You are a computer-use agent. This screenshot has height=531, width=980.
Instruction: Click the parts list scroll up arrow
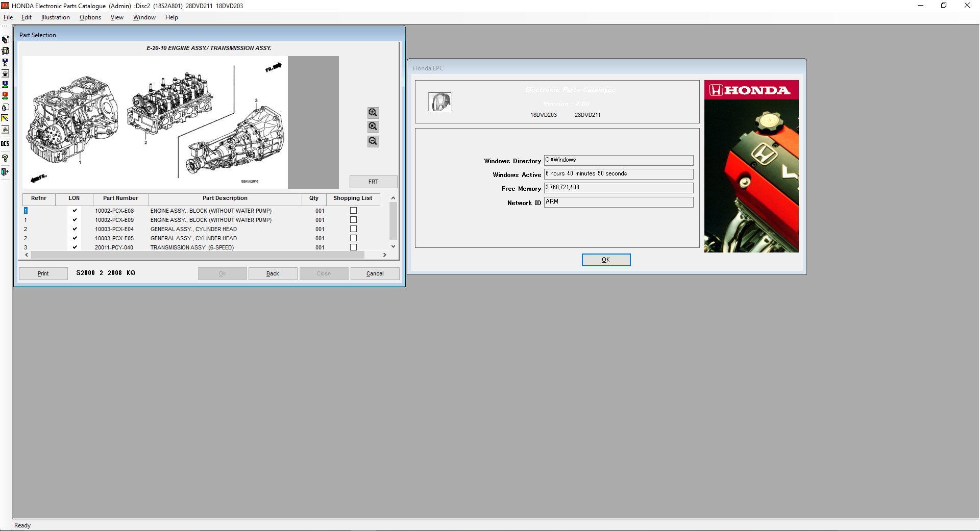tap(393, 198)
